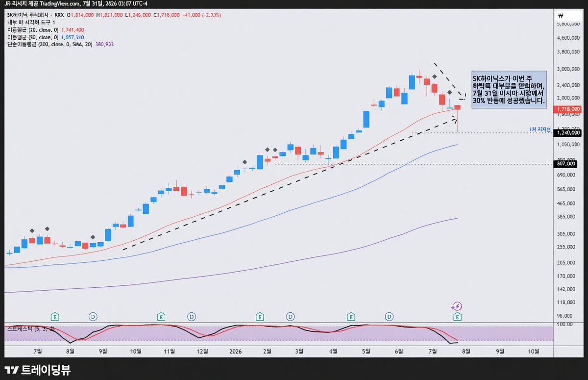The image size is (588, 380).
Task: Click the 1,718,000 current price label
Action: [x=568, y=109]
